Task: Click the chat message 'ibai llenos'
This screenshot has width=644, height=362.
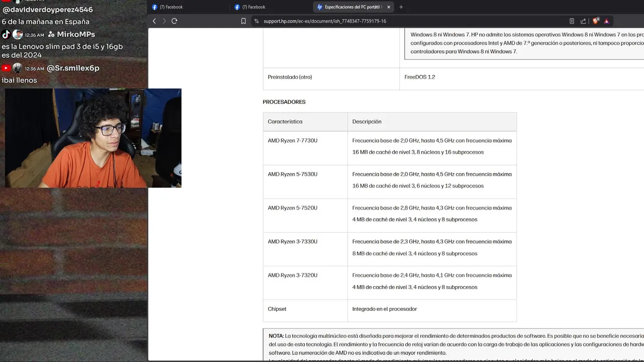Action: pyautogui.click(x=19, y=80)
